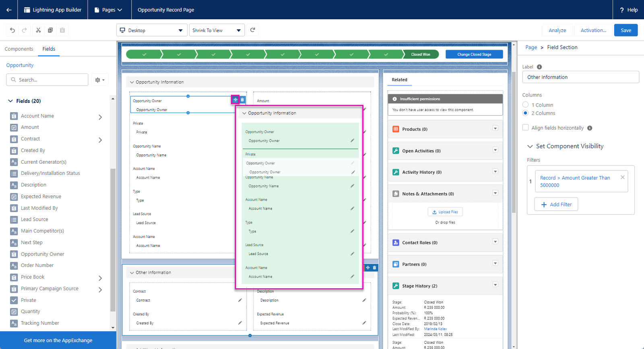This screenshot has height=349, width=644.
Task: Click the Label info icon
Action: point(539,67)
